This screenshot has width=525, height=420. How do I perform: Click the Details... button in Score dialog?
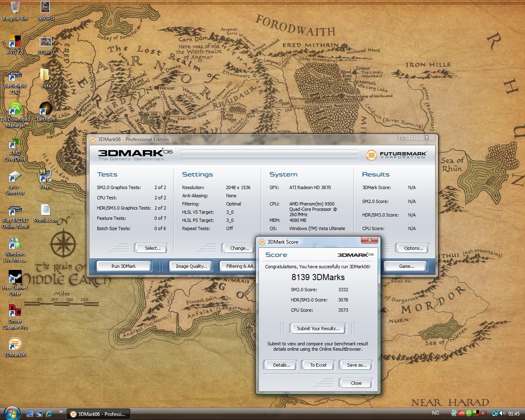[281, 365]
